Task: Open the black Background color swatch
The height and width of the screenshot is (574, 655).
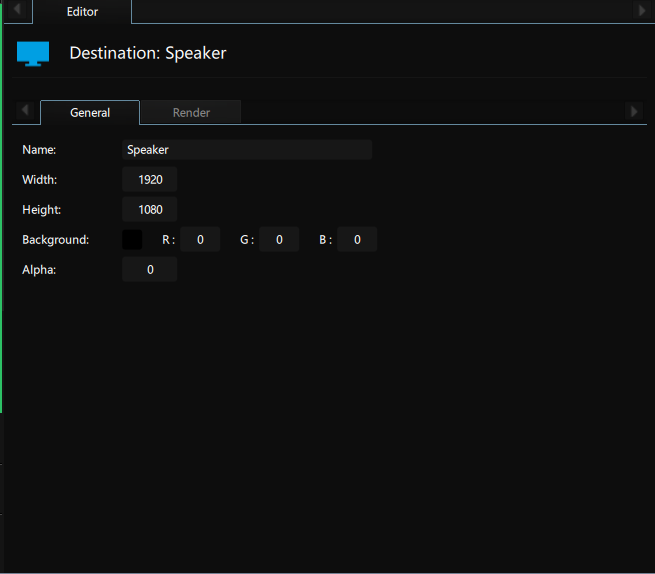Action: pyautogui.click(x=132, y=239)
